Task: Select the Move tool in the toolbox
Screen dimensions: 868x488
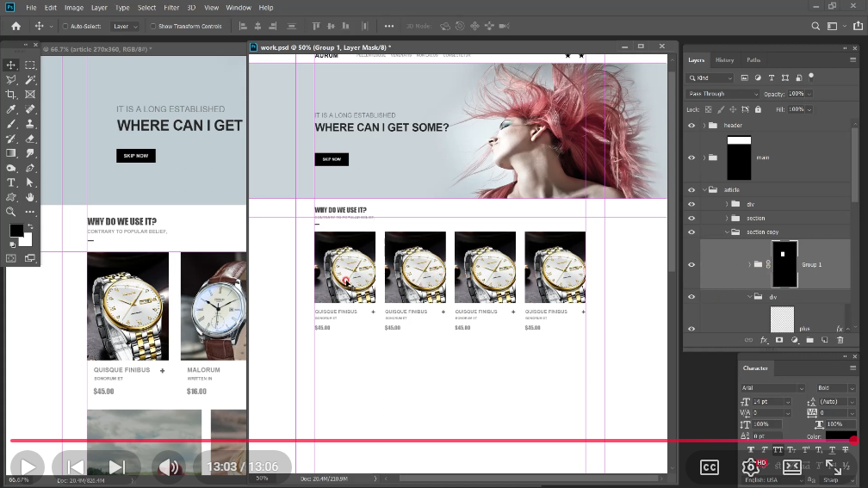Action: 10,65
